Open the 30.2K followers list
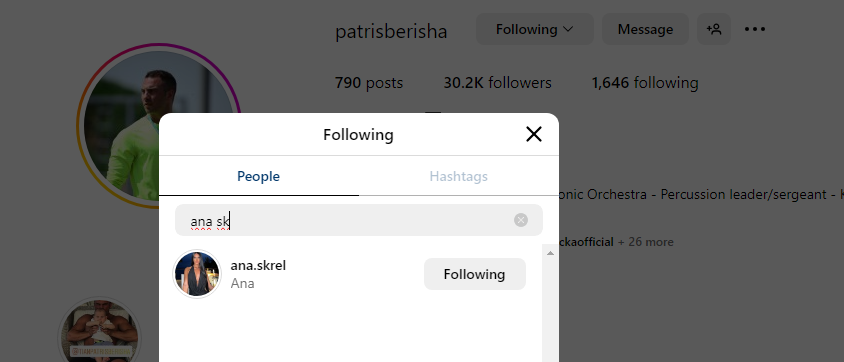The width and height of the screenshot is (844, 362). click(497, 83)
